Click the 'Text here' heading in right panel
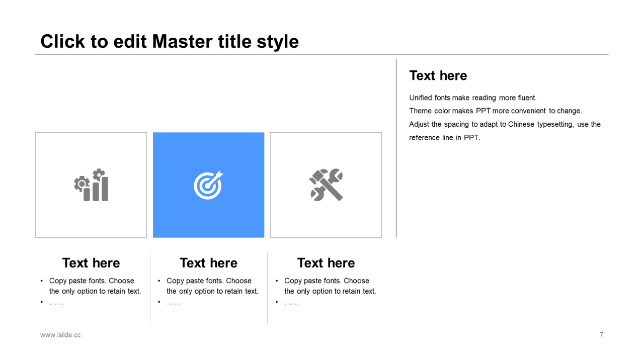This screenshot has height=362, width=644. click(438, 75)
